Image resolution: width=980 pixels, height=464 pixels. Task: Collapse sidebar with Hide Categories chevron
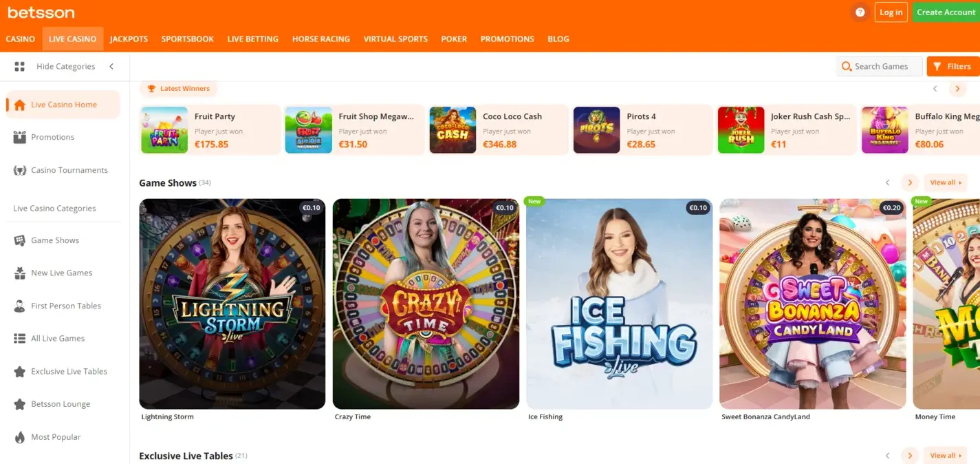pyautogui.click(x=111, y=67)
